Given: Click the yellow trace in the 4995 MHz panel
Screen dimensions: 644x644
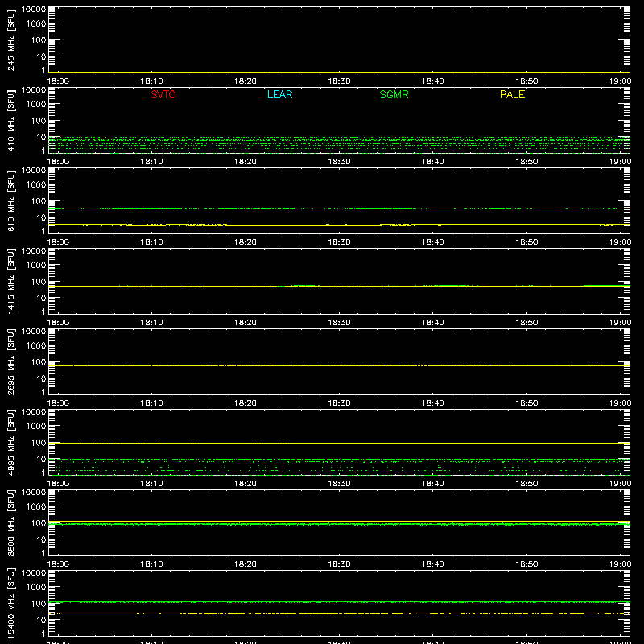Looking at the screenshot, I should (339, 444).
